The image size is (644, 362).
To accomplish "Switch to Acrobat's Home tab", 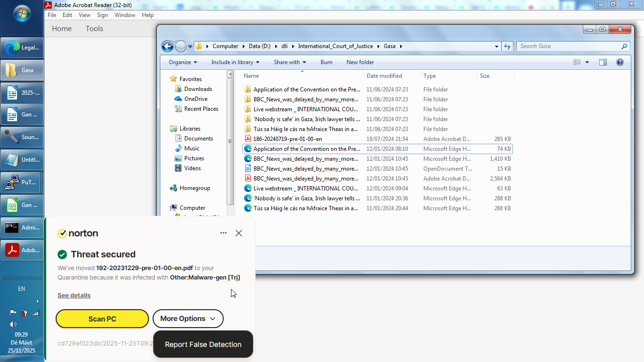I will click(62, 29).
